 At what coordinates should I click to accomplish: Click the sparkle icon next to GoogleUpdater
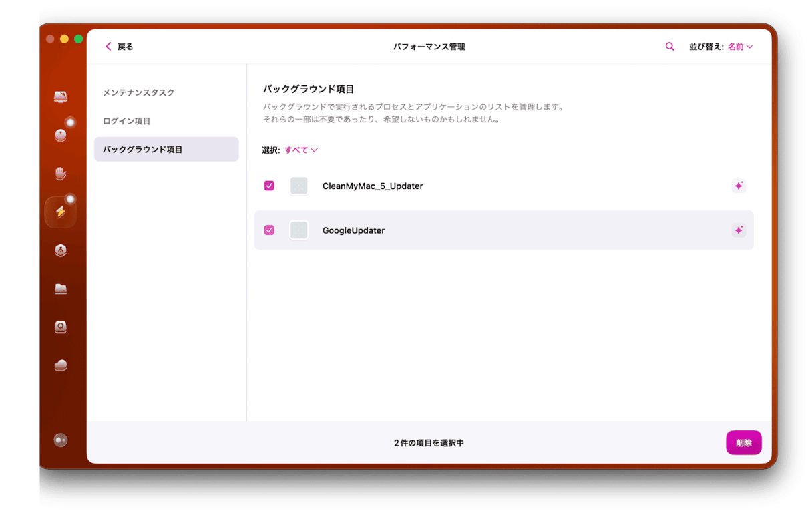pos(739,230)
